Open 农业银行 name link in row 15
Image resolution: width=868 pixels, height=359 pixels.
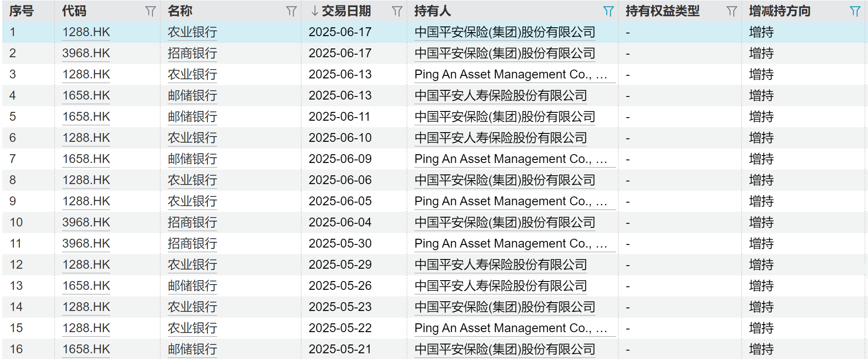click(192, 328)
